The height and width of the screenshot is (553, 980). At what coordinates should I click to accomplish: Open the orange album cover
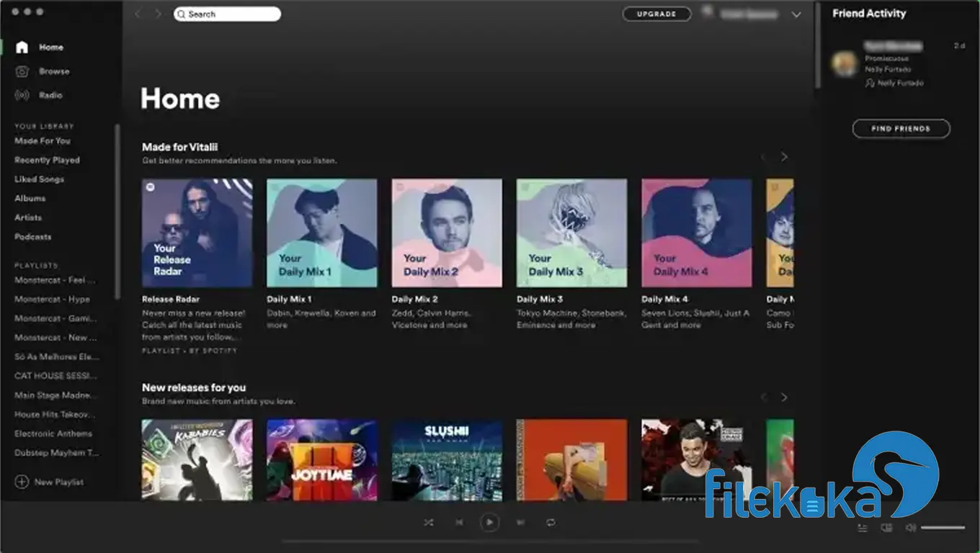(571, 459)
